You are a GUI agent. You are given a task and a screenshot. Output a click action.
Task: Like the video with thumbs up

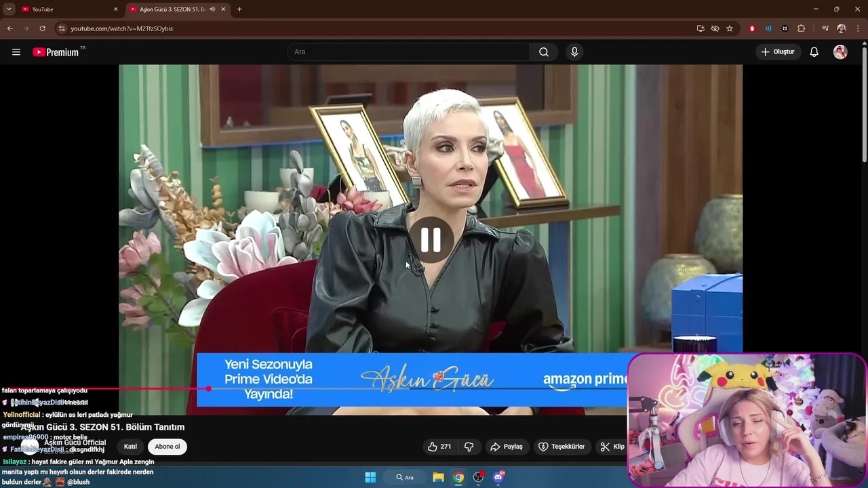439,447
